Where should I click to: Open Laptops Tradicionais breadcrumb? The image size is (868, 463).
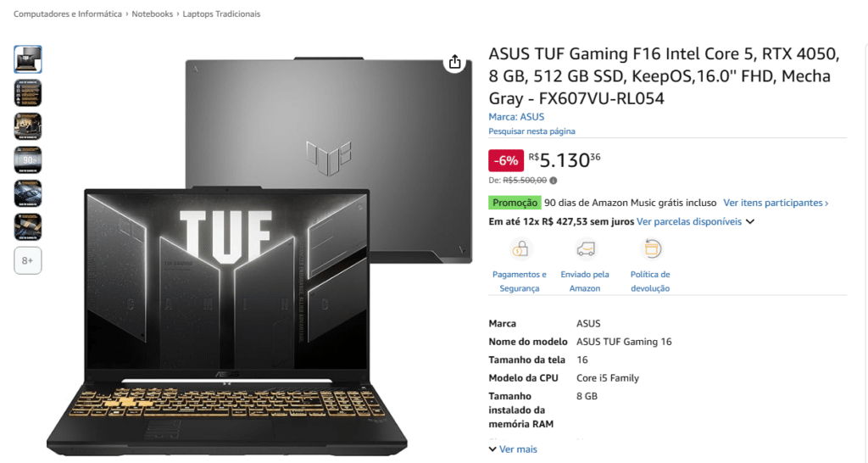coord(221,14)
